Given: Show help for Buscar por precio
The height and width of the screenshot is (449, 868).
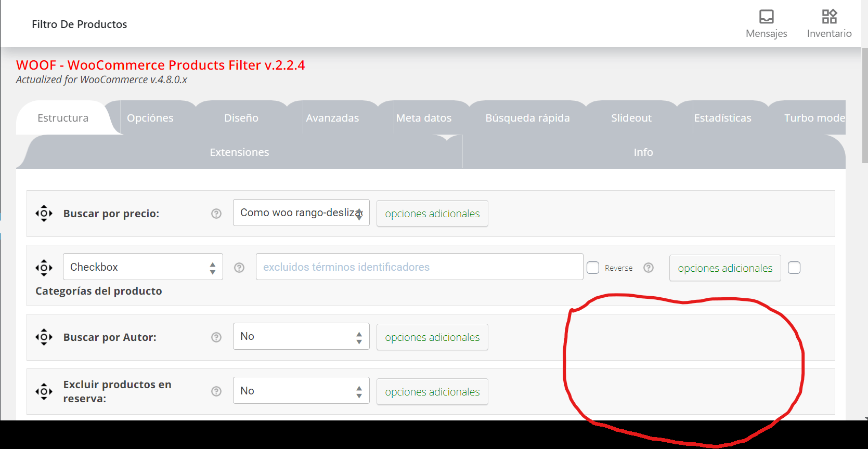Looking at the screenshot, I should coord(216,214).
